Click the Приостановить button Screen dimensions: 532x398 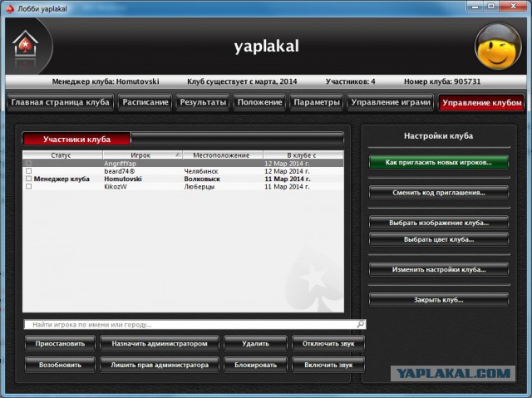(60, 343)
